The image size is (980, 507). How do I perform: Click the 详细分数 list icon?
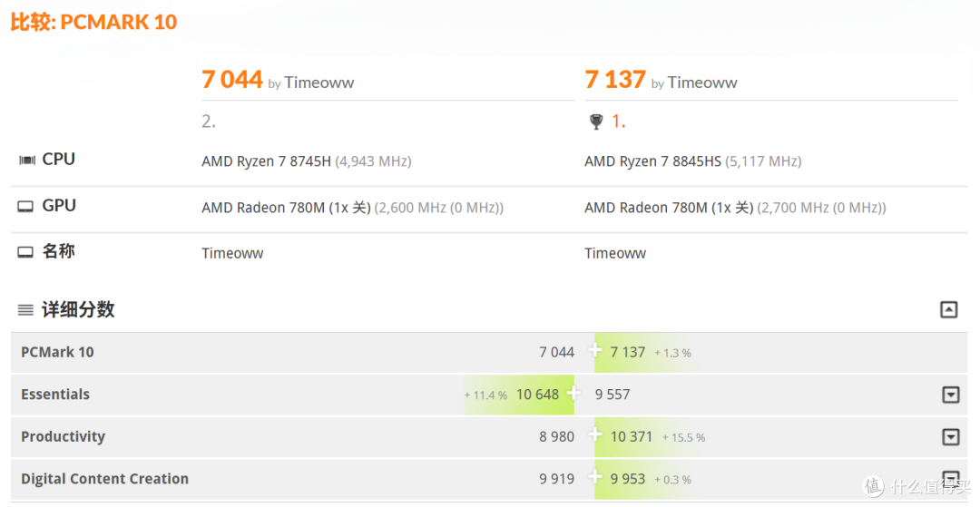25,309
